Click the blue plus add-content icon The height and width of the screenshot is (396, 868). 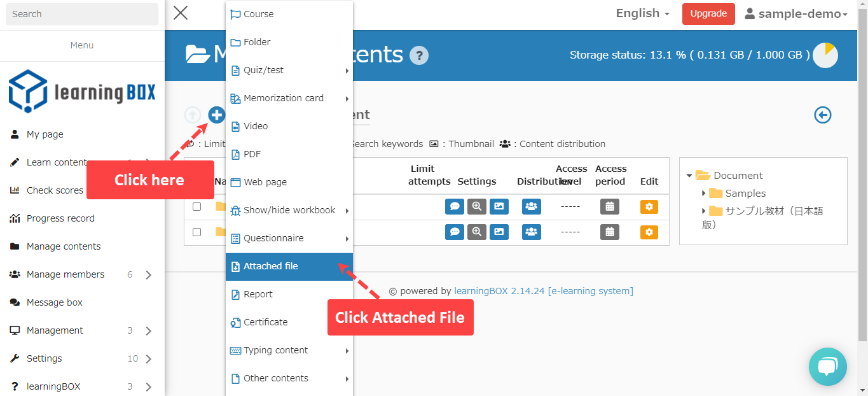[x=217, y=115]
